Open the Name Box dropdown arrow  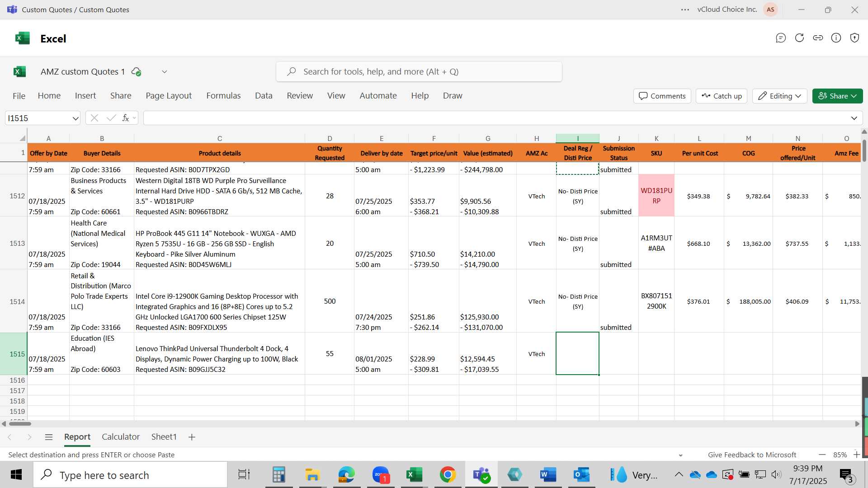pos(75,118)
